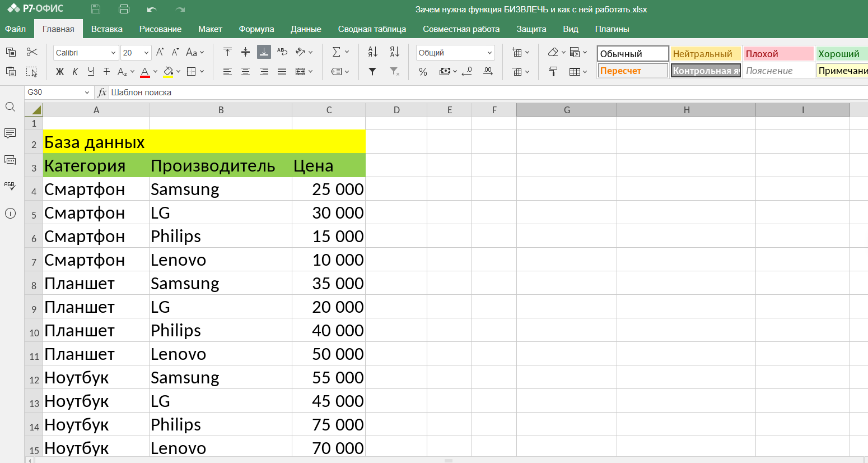
Task: Open the About info icon in sidebar
Action: coord(10,213)
